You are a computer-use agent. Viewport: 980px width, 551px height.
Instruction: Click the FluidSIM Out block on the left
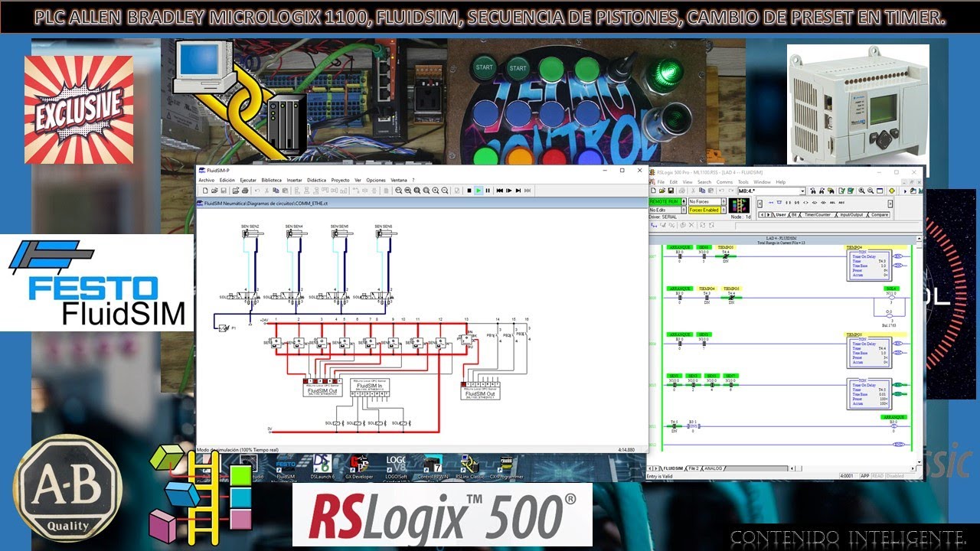[x=322, y=387]
